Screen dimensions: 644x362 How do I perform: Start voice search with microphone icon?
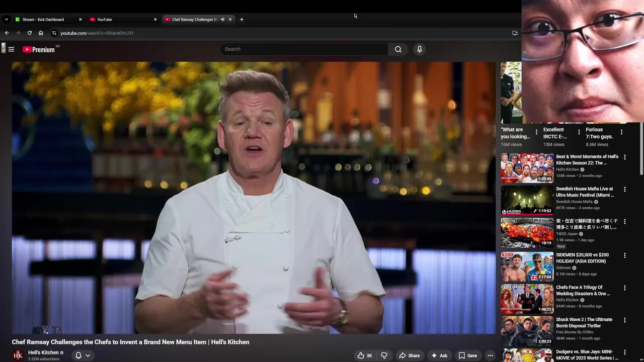click(x=419, y=49)
